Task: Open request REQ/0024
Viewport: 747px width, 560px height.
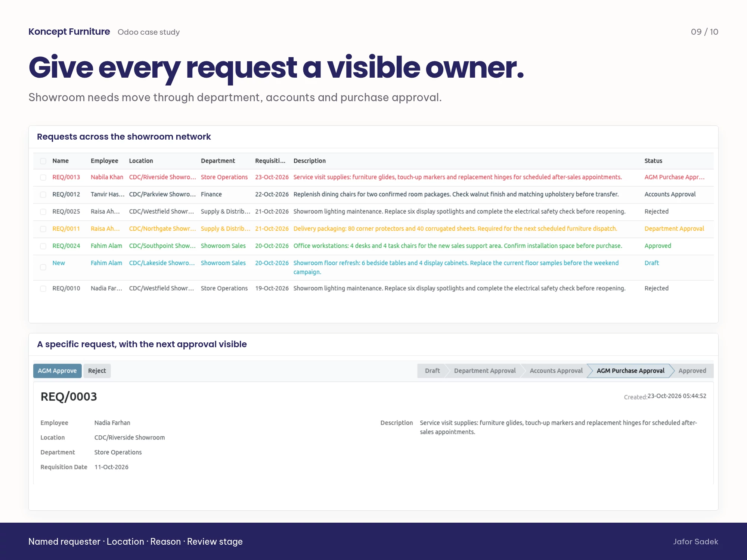Action: 66,246
